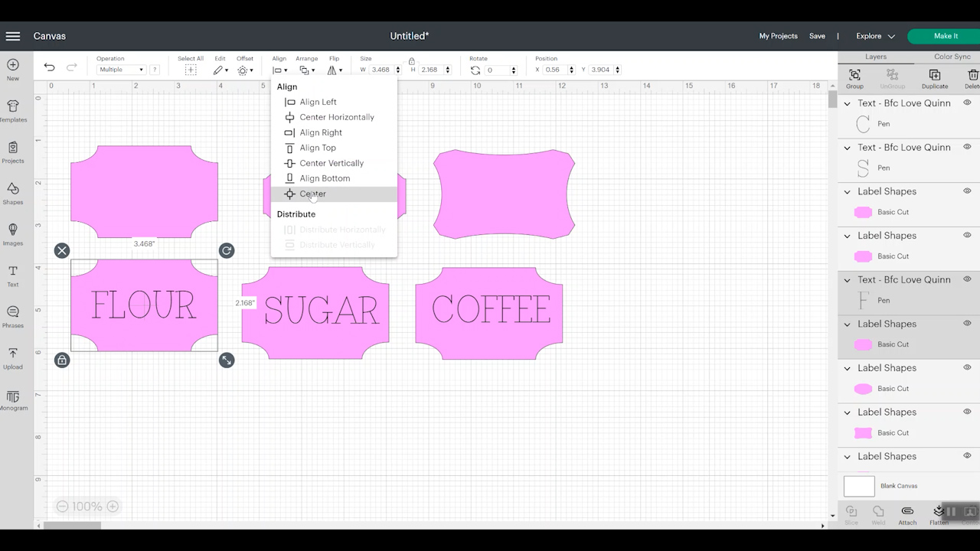Click the Group icon in Layers panel
The width and height of the screenshot is (980, 551).
854,75
